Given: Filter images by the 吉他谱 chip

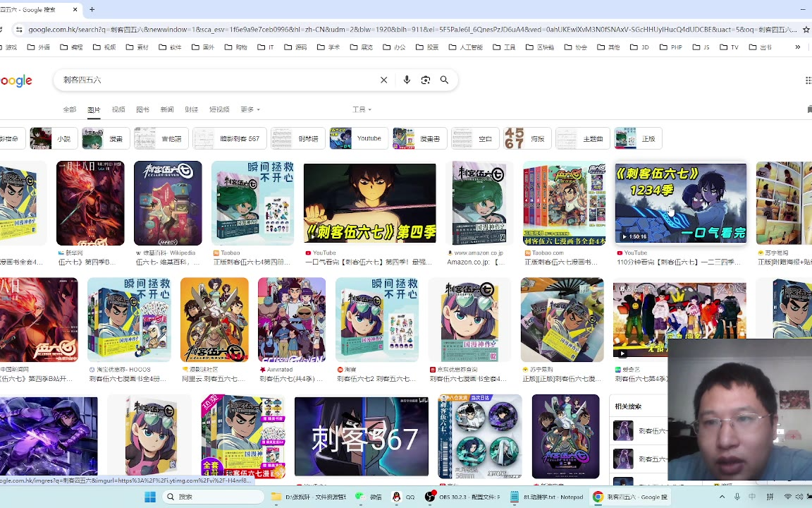Looking at the screenshot, I should [161, 138].
